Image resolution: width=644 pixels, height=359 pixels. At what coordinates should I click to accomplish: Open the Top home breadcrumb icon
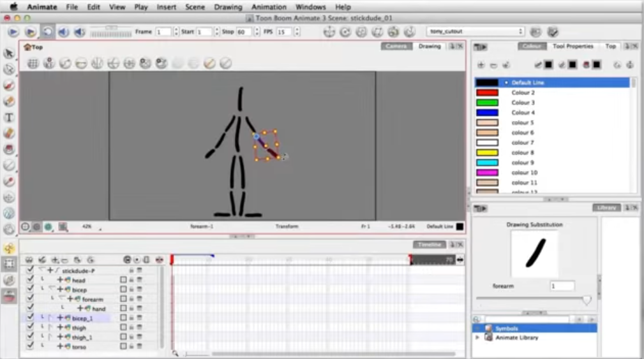pos(27,47)
